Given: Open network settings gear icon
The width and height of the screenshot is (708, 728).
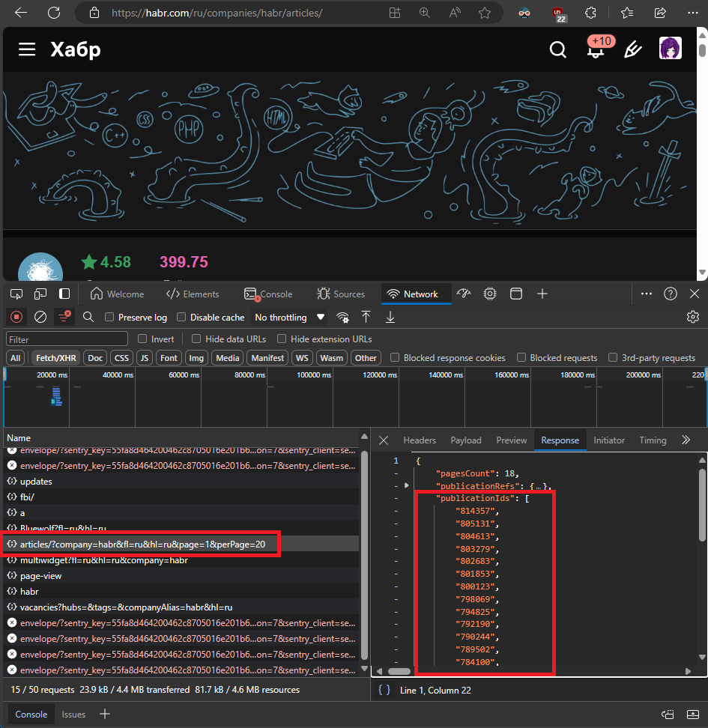Looking at the screenshot, I should tap(693, 317).
